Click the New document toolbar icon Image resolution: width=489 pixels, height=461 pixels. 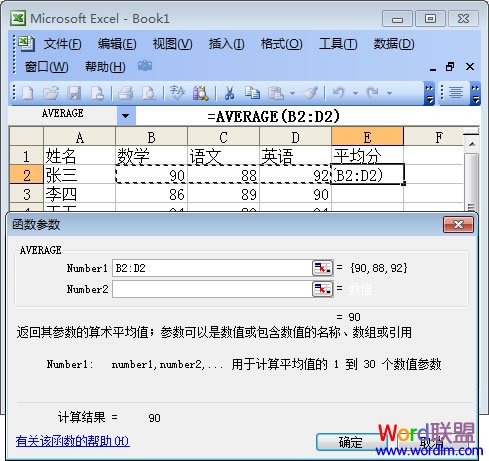(x=27, y=93)
